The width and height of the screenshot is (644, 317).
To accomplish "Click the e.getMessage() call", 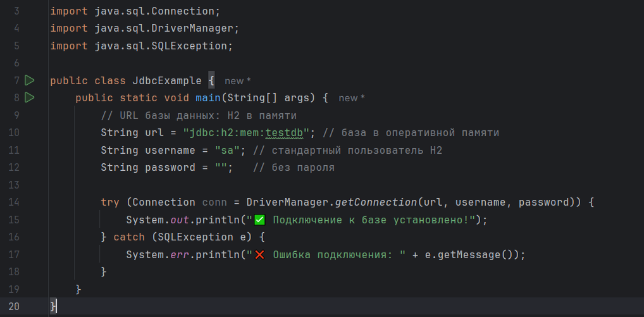I will 472,254.
